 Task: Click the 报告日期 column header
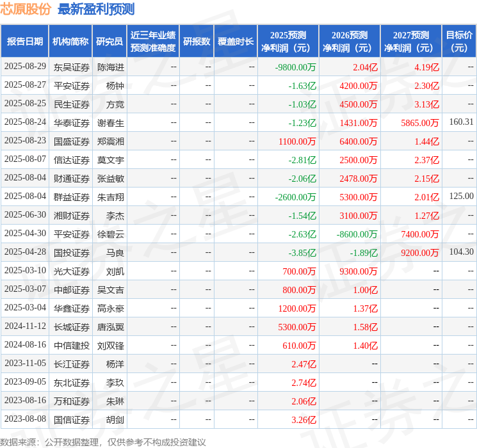click(24, 41)
